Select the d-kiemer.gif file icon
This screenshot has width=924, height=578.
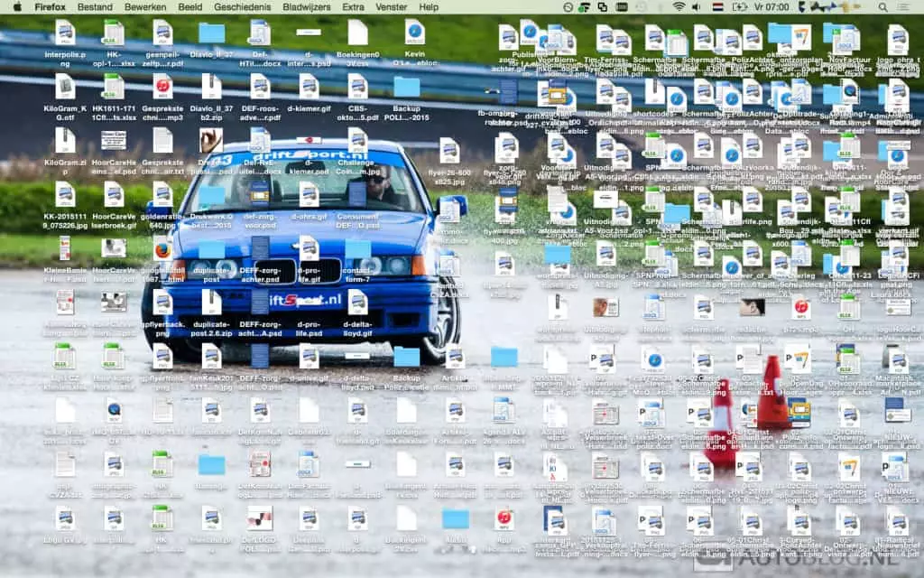tap(309, 87)
